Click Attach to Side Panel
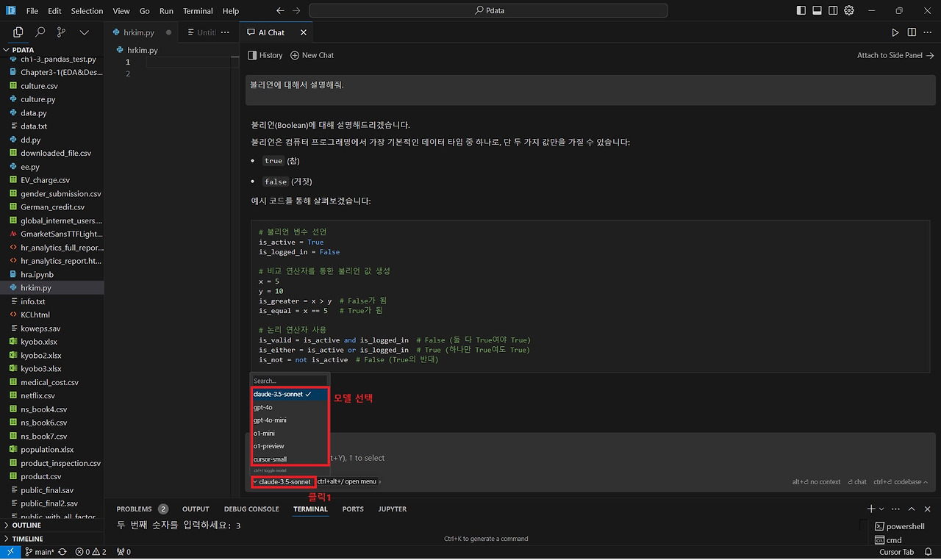 (x=895, y=55)
